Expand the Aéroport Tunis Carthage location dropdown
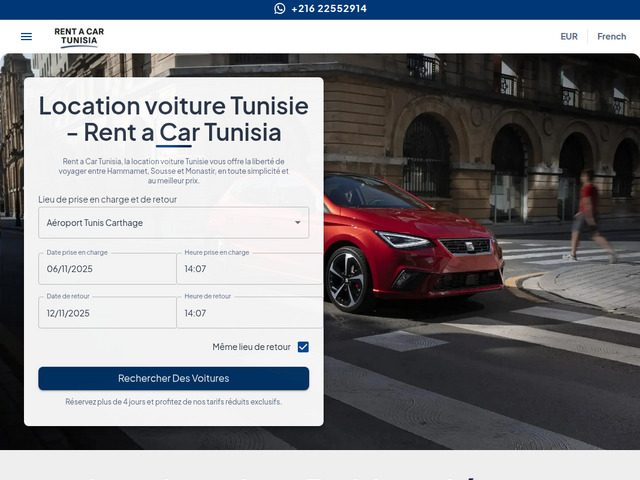640x480 pixels. [173, 223]
